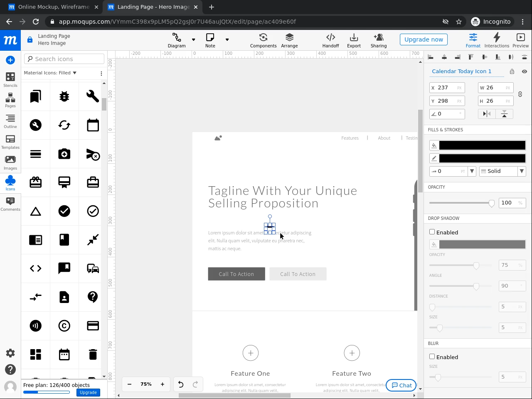Click the fill color black swatch
This screenshot has height=399, width=532.
(482, 145)
